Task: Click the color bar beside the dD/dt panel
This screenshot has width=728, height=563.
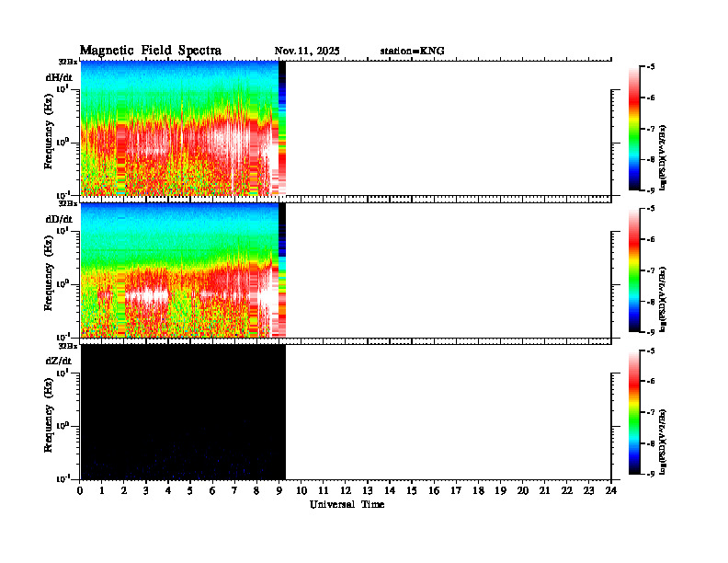Action: 634,270
